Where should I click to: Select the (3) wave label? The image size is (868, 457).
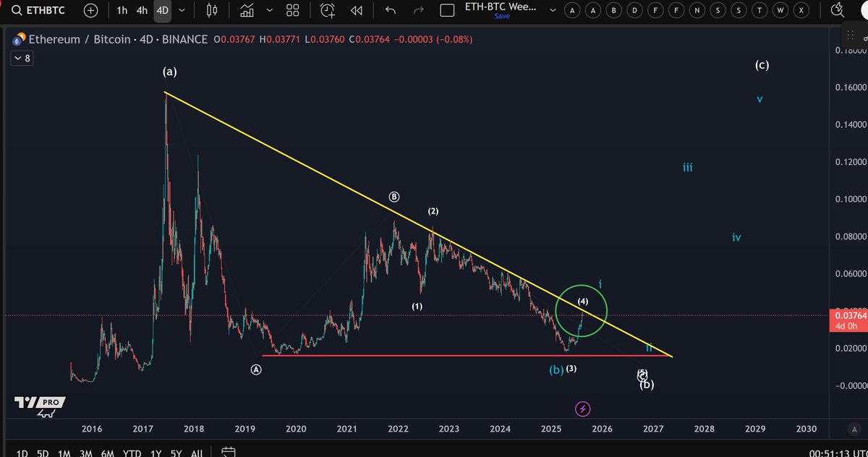(x=571, y=369)
